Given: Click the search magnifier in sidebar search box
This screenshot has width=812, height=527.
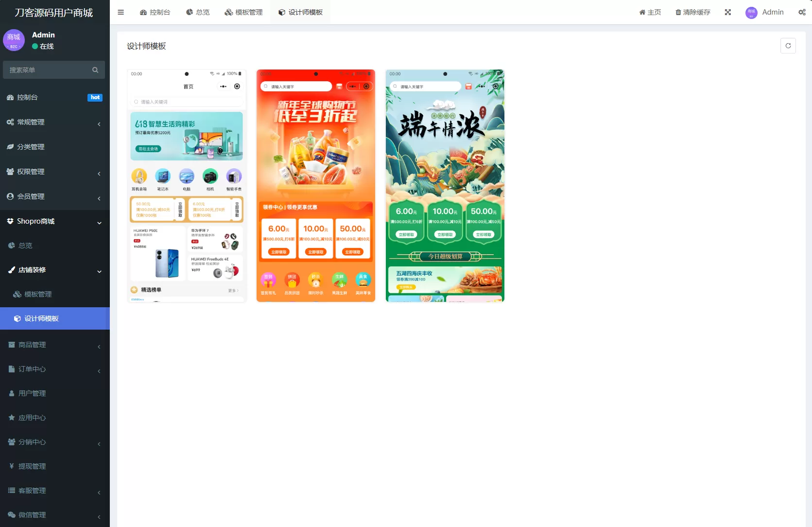Looking at the screenshot, I should tap(95, 70).
